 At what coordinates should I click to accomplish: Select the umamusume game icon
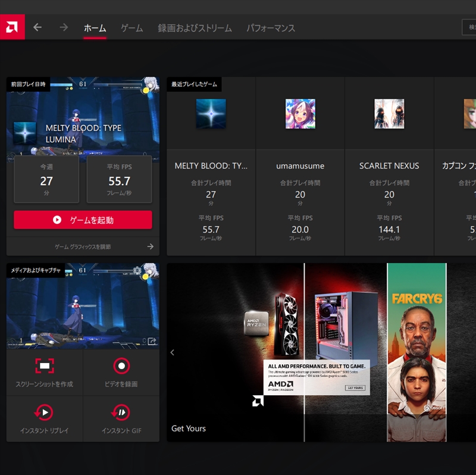coord(300,114)
